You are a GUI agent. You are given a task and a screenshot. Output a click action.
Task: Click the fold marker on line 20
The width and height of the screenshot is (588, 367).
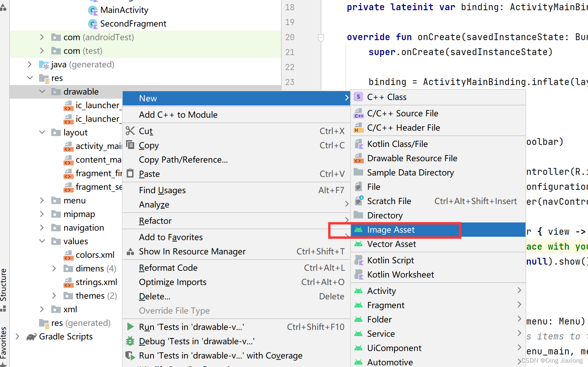point(321,37)
